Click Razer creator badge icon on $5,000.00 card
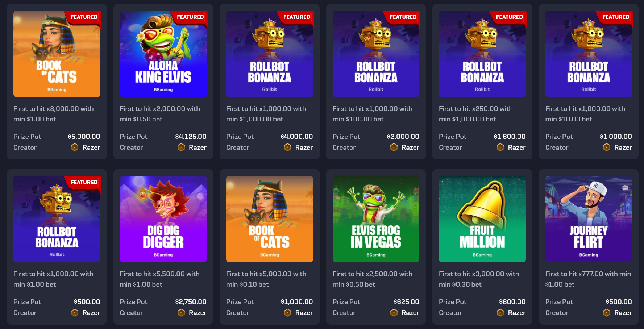This screenshot has width=644, height=329. [75, 147]
